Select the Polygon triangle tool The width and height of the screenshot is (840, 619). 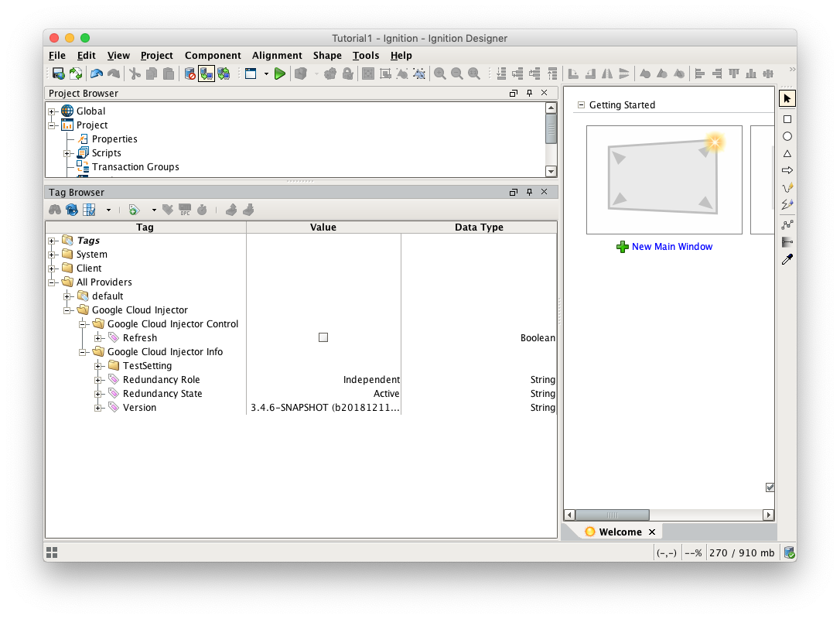click(787, 153)
